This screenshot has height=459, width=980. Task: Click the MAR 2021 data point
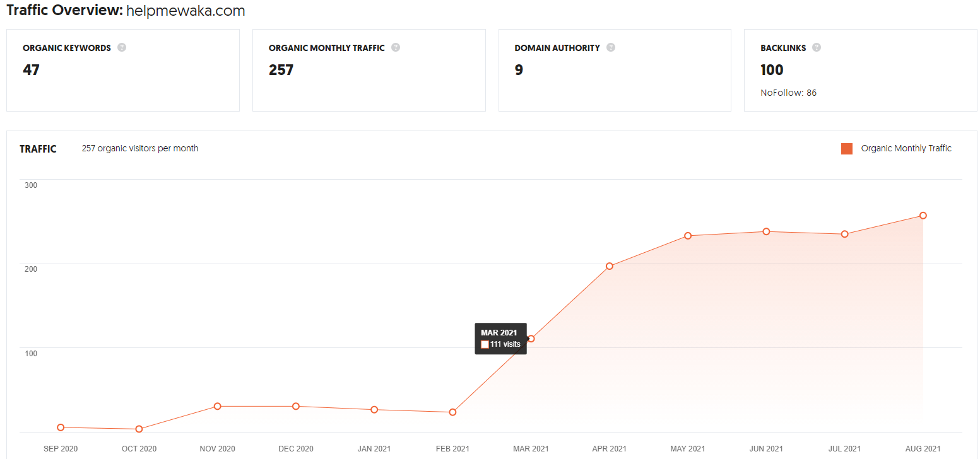click(x=531, y=339)
